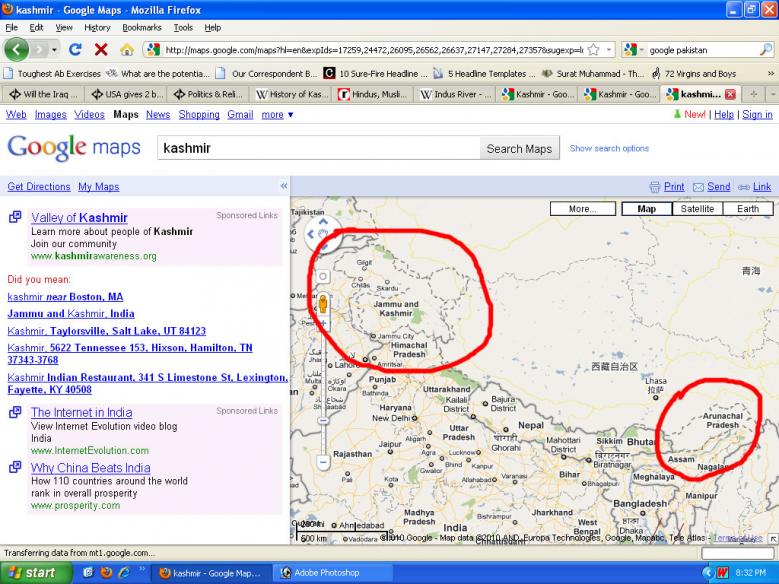Close the active kashmir tab
This screenshot has width=779, height=584.
coord(730,94)
